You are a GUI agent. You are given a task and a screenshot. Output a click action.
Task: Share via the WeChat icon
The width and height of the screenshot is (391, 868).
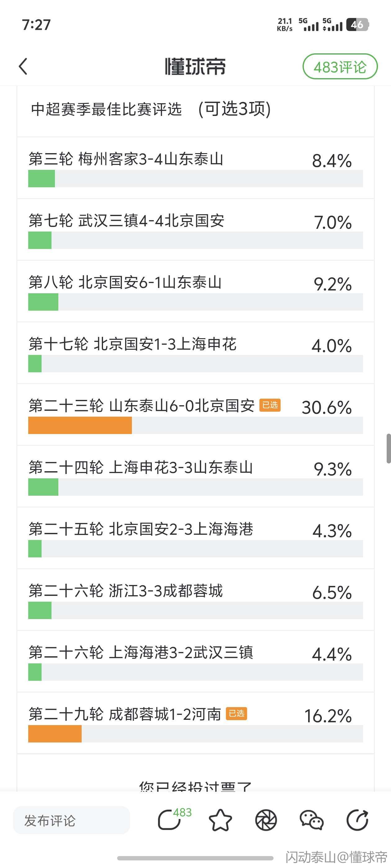tap(311, 820)
